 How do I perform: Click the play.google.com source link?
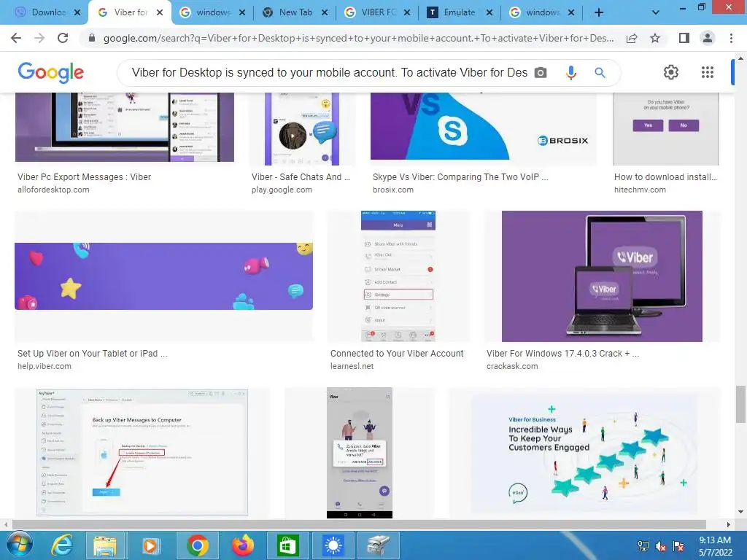point(282,190)
